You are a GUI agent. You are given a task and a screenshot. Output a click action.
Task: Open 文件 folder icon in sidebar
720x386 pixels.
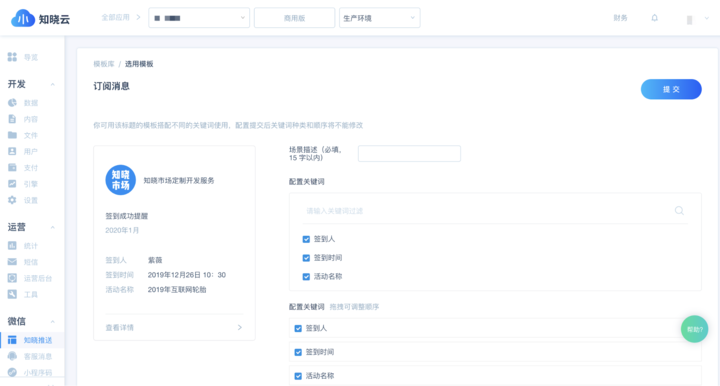[12, 135]
